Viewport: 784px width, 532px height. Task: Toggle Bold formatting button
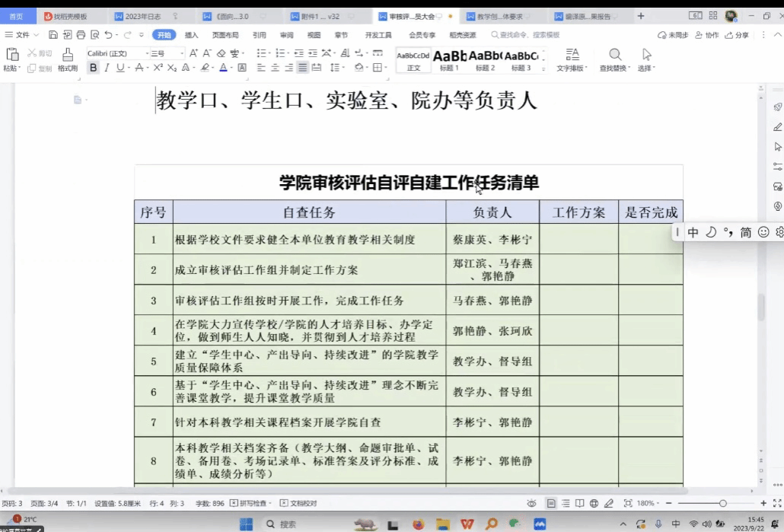click(x=93, y=68)
